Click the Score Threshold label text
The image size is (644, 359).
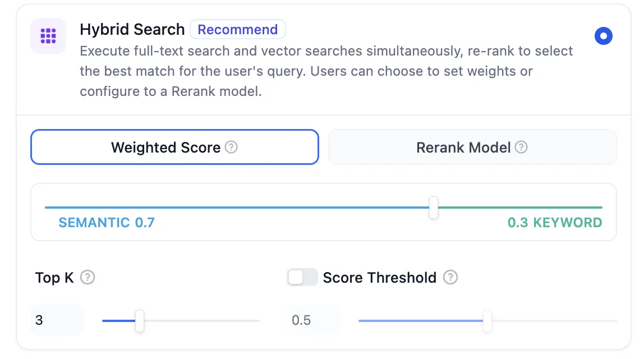(x=380, y=277)
